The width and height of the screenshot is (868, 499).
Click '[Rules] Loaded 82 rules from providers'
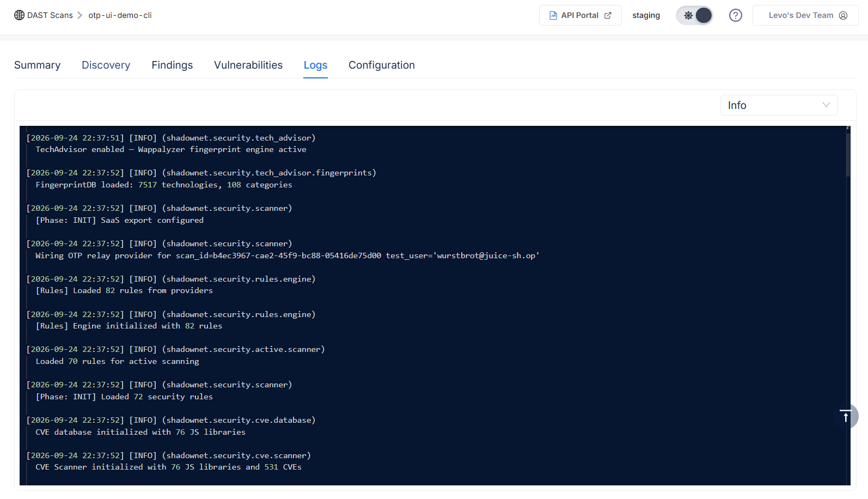tap(124, 291)
